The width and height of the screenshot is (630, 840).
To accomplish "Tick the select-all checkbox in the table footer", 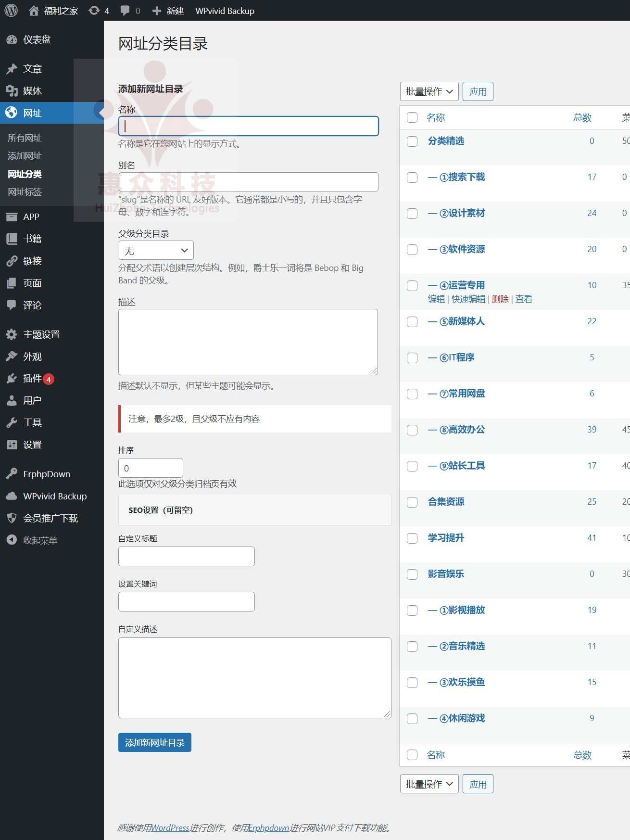I will (412, 755).
